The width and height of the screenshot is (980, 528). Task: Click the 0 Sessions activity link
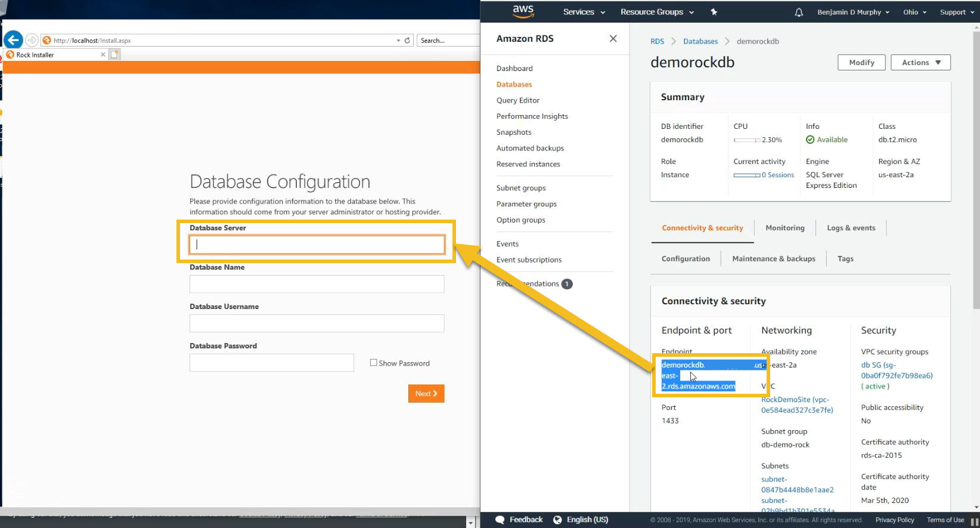pos(778,175)
